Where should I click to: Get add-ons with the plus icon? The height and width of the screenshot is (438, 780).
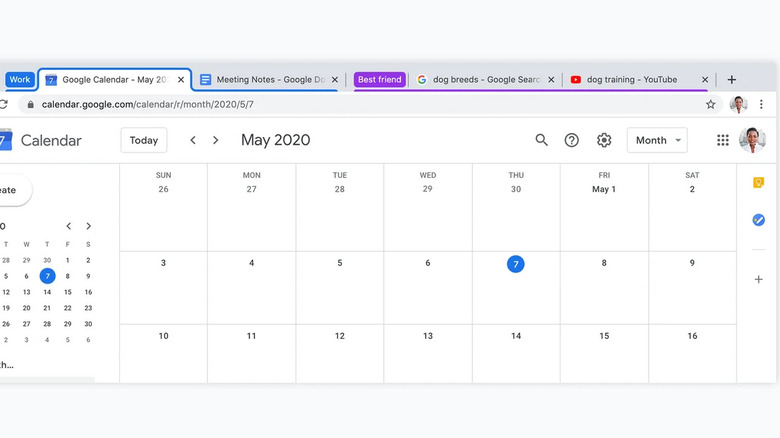point(758,279)
